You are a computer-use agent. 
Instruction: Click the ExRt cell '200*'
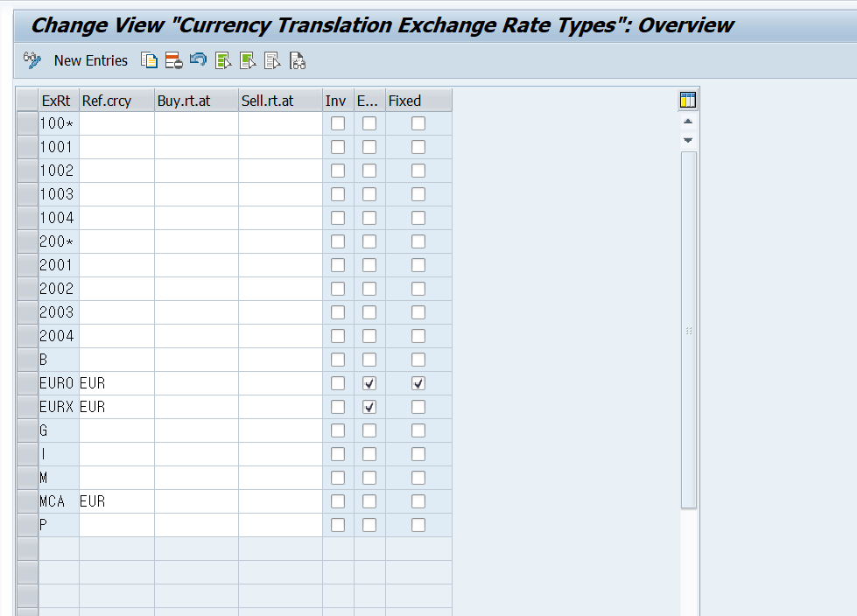(59, 241)
